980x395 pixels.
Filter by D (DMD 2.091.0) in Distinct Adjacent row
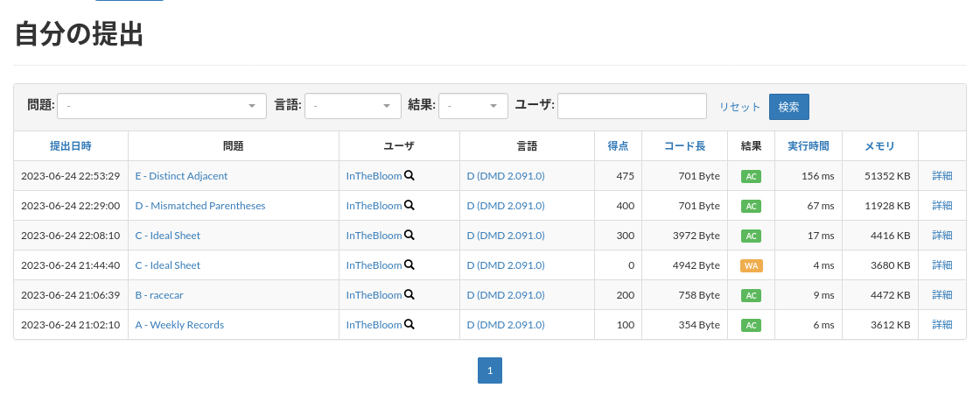click(506, 176)
